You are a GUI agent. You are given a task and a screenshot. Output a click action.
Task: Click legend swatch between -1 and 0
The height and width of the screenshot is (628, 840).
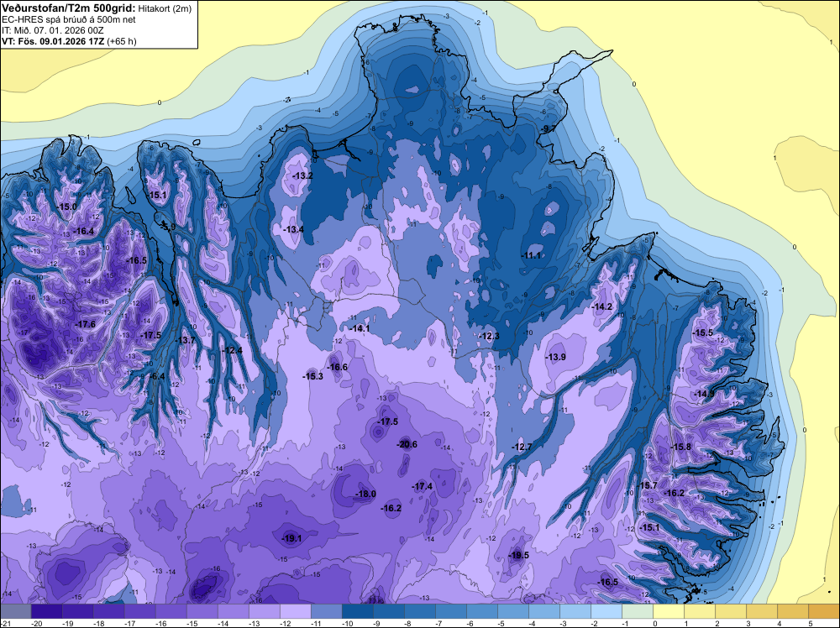[638, 611]
